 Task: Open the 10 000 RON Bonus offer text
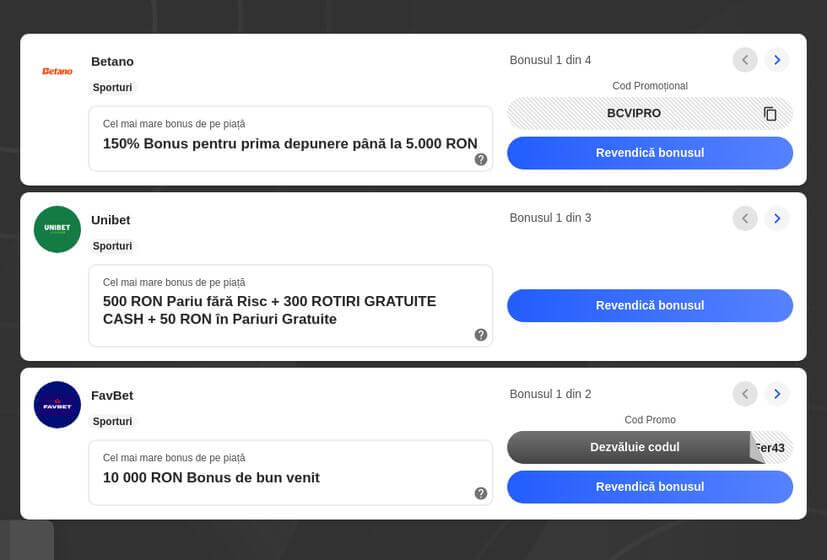coord(211,478)
